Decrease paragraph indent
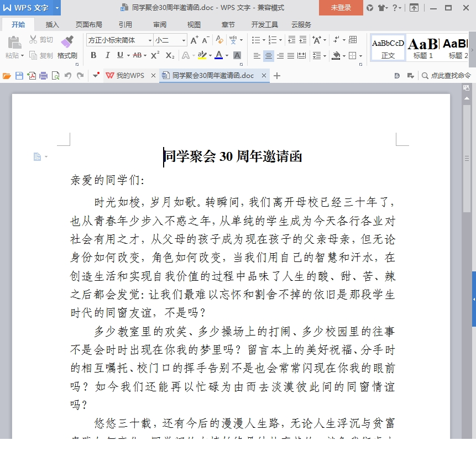Viewport: 476px width, 456px height. pos(291,40)
